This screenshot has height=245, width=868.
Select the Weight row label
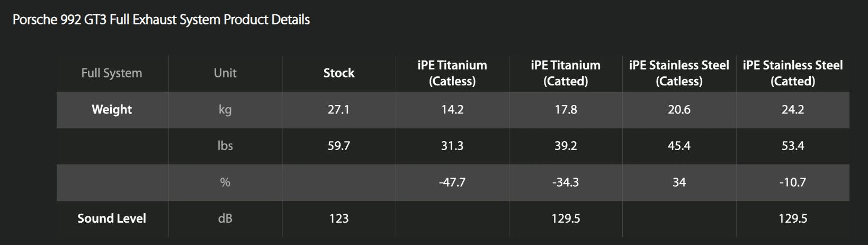112,110
